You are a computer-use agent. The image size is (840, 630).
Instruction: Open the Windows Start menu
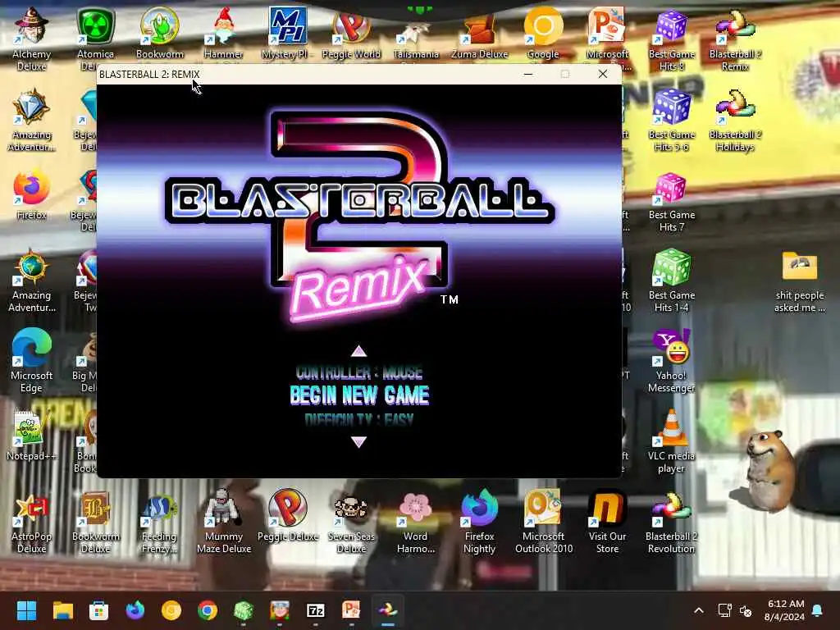pyautogui.click(x=26, y=610)
